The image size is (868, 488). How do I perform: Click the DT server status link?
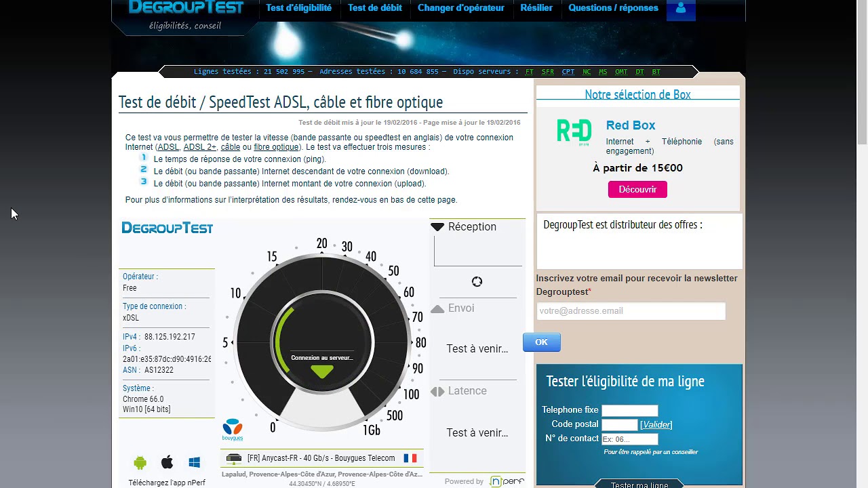pyautogui.click(x=640, y=72)
